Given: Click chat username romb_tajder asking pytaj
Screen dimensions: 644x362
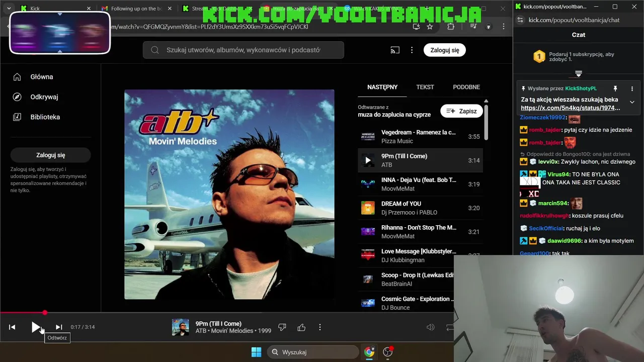Looking at the screenshot, I should coord(545,130).
